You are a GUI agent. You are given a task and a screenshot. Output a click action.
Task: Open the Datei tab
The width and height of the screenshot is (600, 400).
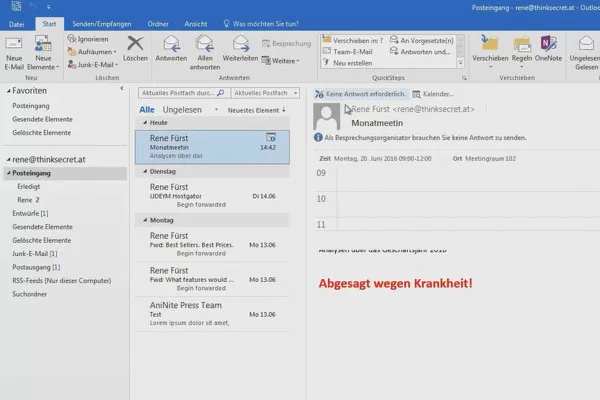(x=16, y=24)
